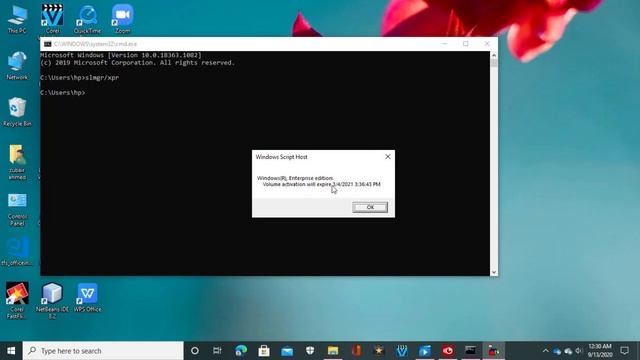
Task: Open NetBeans IDE 8.2 desktop shortcut
Action: pos(52,300)
